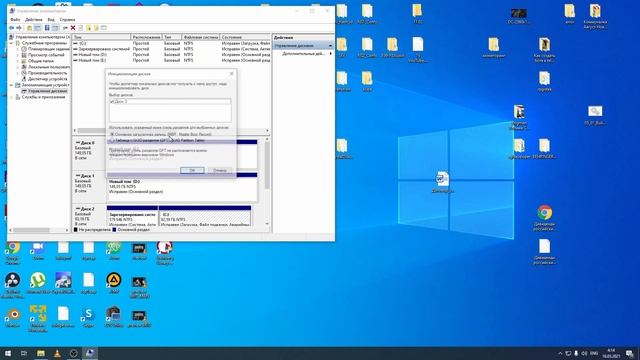640x360 pixels.
Task: Open the Справка menu
Action: pyautogui.click(x=67, y=20)
